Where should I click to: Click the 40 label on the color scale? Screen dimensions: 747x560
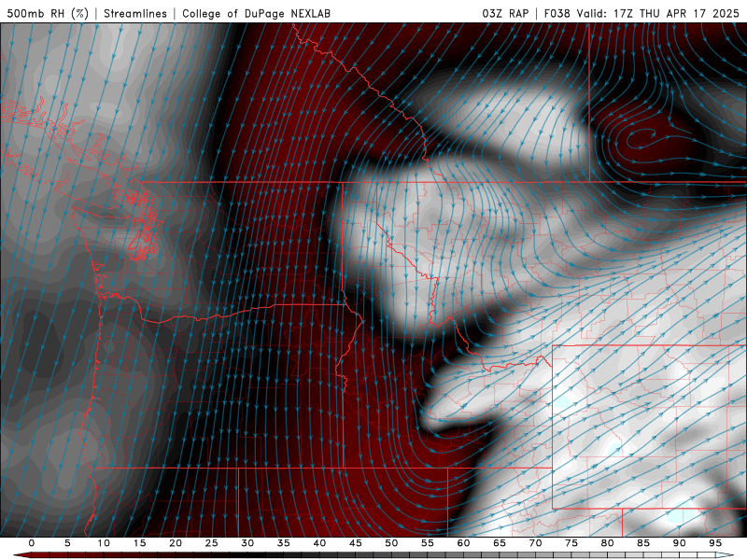point(319,543)
